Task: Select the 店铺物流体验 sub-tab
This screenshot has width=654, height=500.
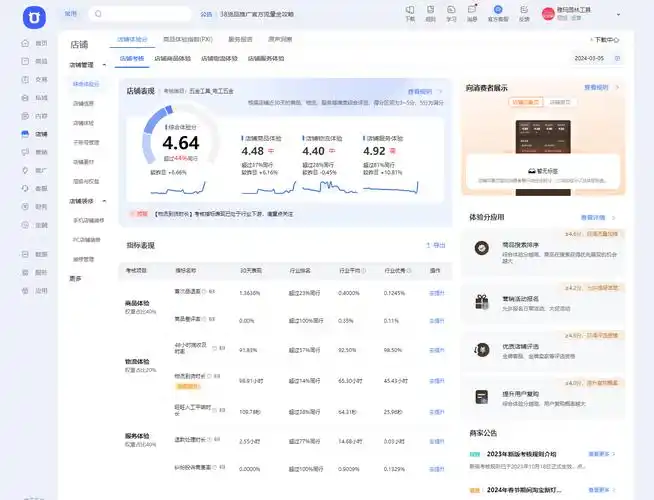Action: coord(210,58)
